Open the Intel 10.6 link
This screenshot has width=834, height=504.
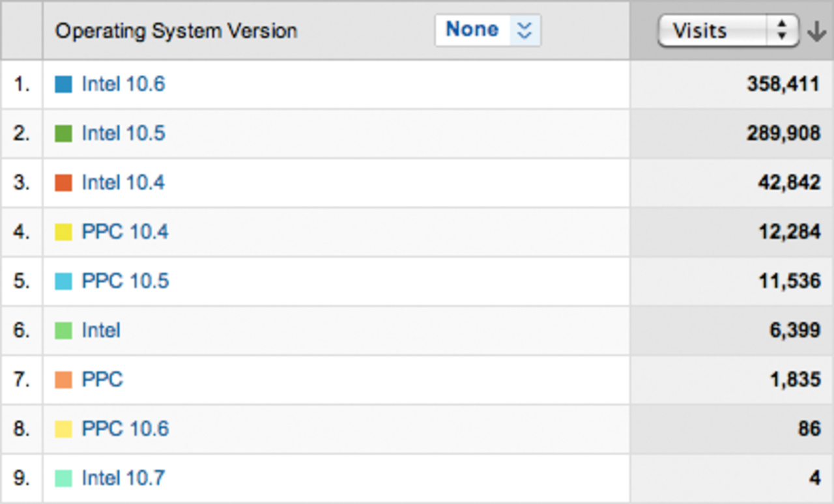click(123, 84)
